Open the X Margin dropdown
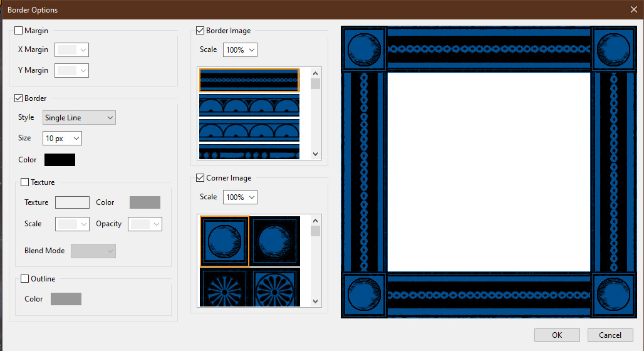The image size is (644, 351). tap(72, 50)
